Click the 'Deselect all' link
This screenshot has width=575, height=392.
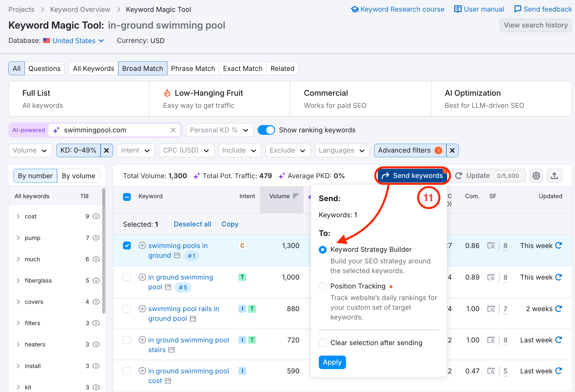[192, 224]
